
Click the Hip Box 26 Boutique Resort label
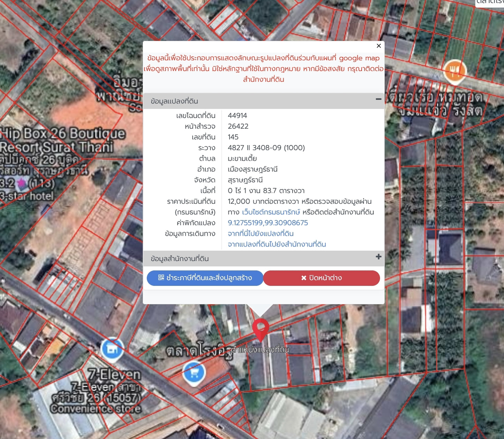[x=62, y=140]
